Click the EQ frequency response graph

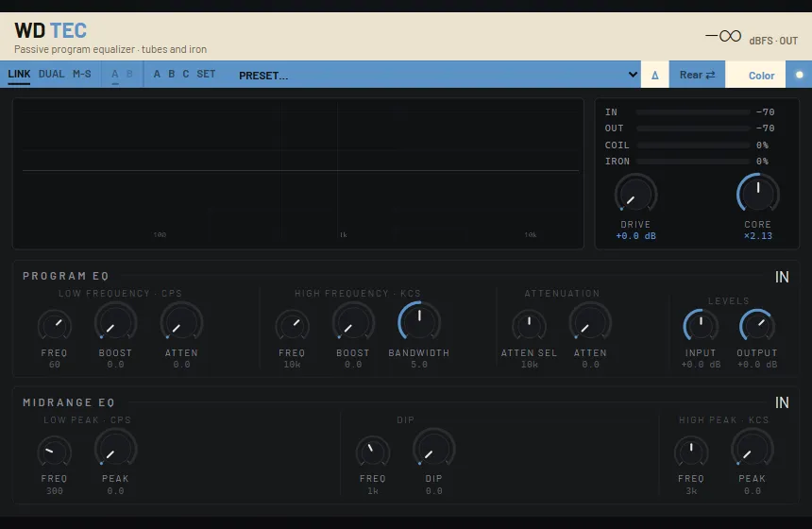tap(298, 174)
